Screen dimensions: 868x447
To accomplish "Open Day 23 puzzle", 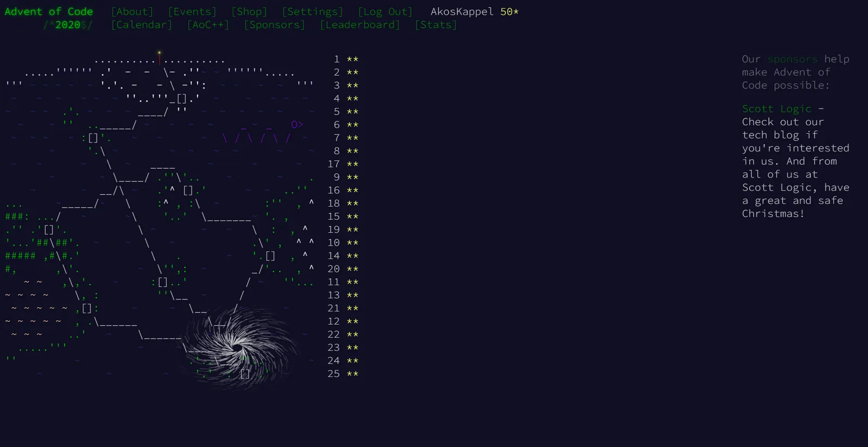I will (182, 348).
